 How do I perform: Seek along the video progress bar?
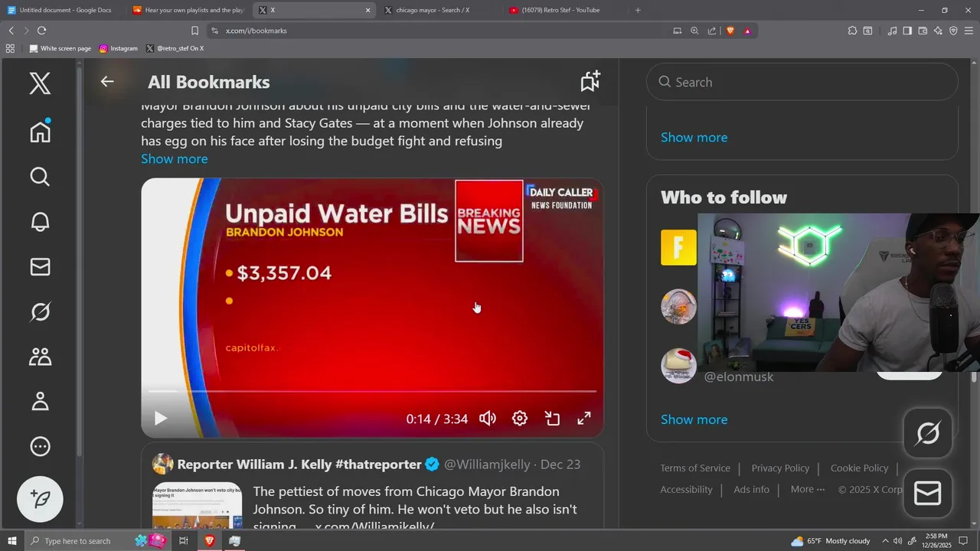pos(372,391)
